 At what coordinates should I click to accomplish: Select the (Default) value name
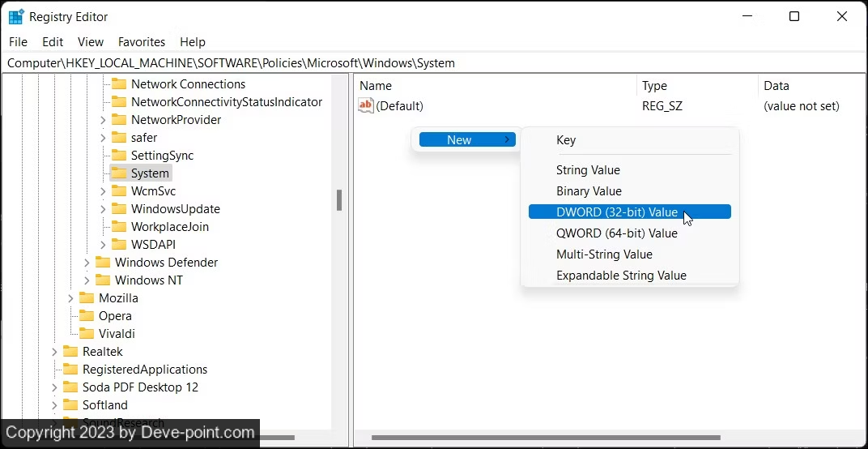400,106
